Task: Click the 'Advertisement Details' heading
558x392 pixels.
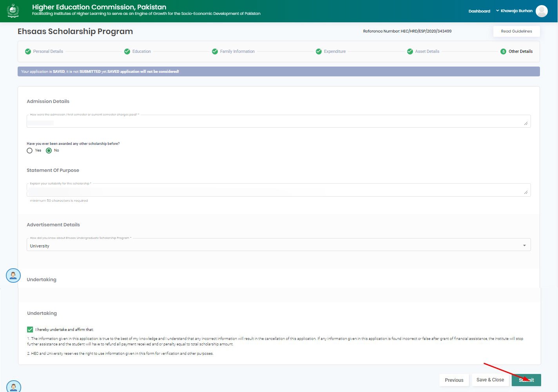Action: pos(53,225)
